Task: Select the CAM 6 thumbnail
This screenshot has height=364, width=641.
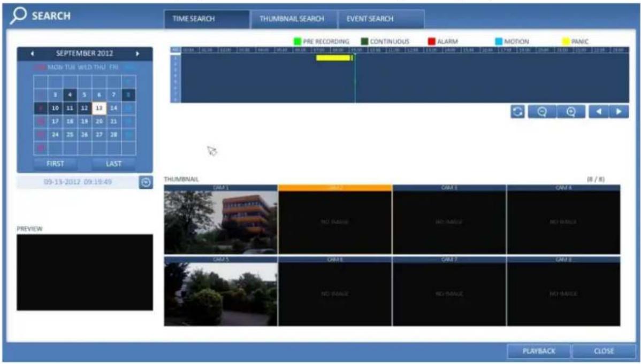Action: (335, 291)
